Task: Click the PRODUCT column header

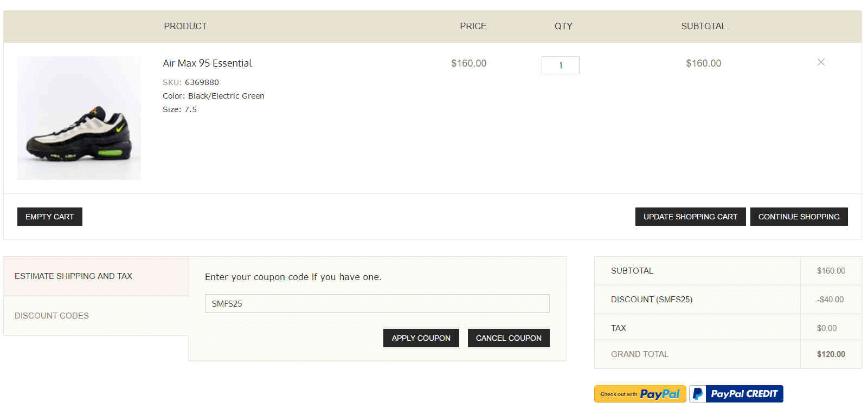Action: click(x=185, y=26)
